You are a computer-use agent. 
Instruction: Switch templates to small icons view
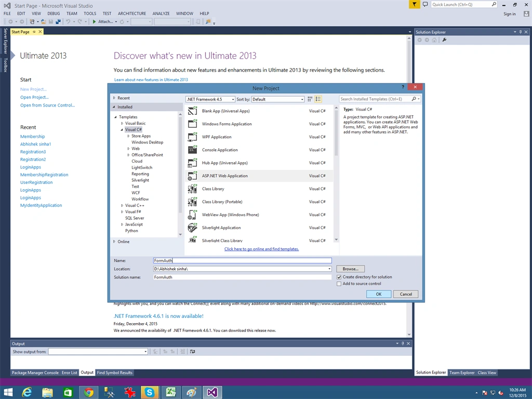click(x=310, y=99)
